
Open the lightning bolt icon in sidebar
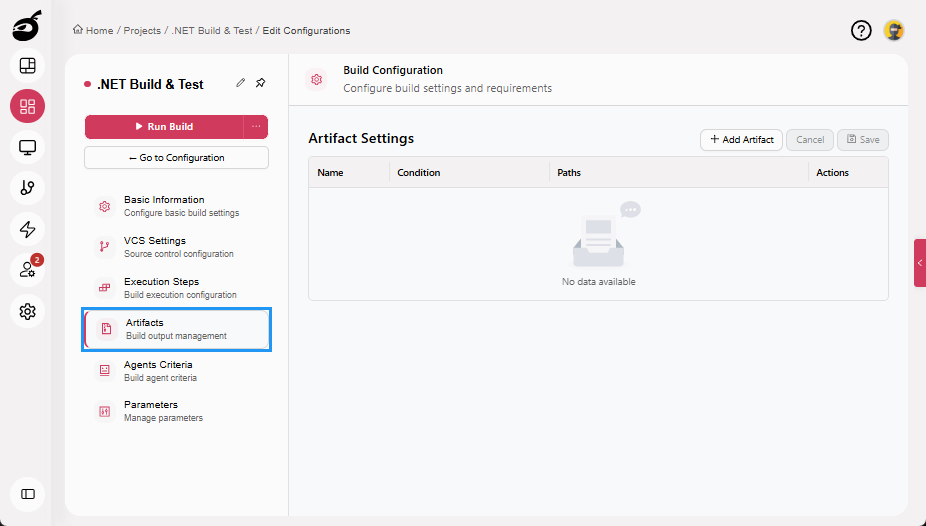click(27, 229)
